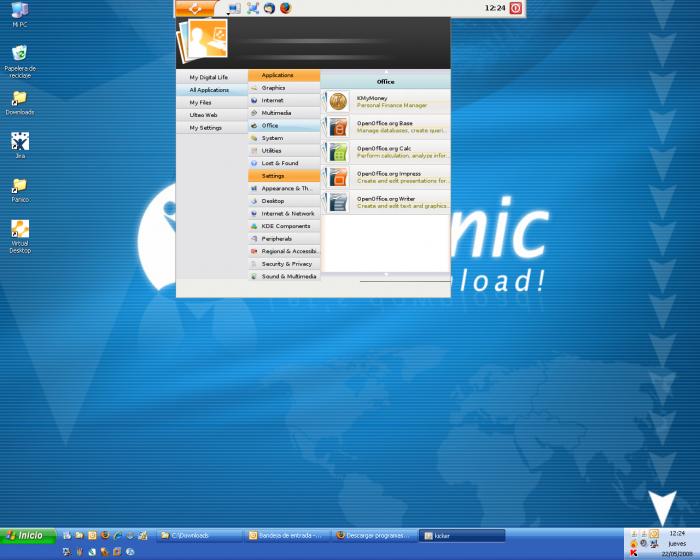Open Virtual Desktop shortcut on desktop
The width and height of the screenshot is (700, 560).
(x=20, y=237)
